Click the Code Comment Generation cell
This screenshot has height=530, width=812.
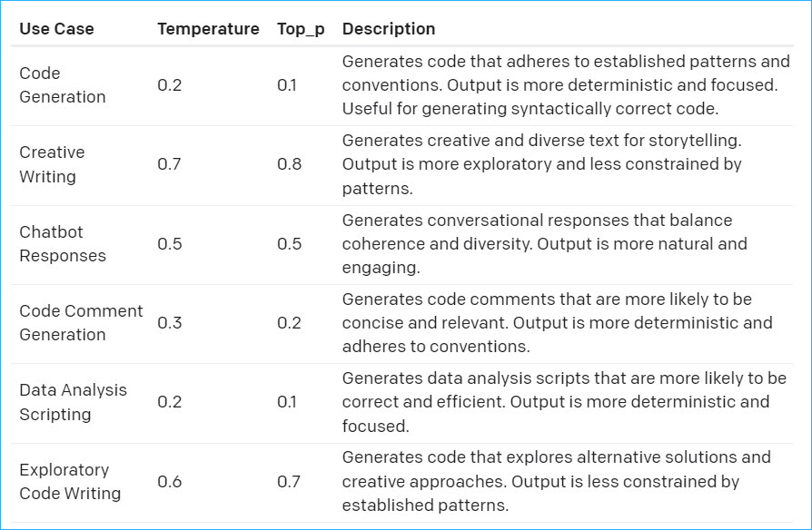coord(81,322)
